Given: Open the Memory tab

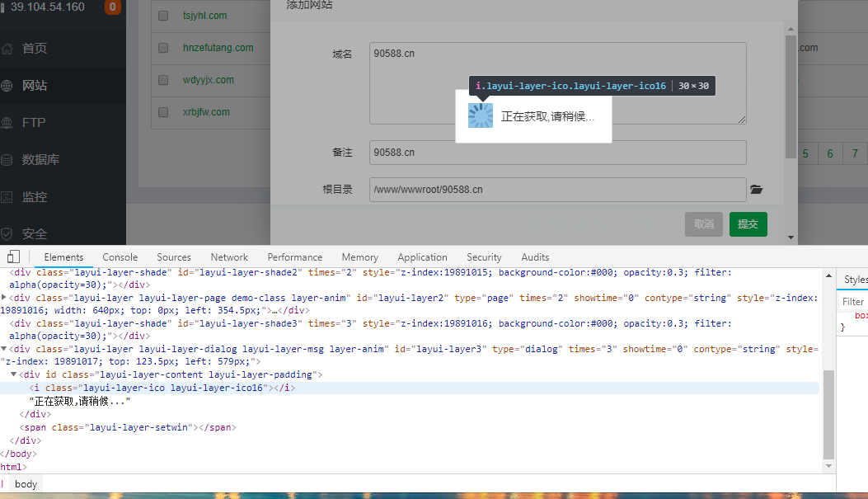Looking at the screenshot, I should coord(360,257).
